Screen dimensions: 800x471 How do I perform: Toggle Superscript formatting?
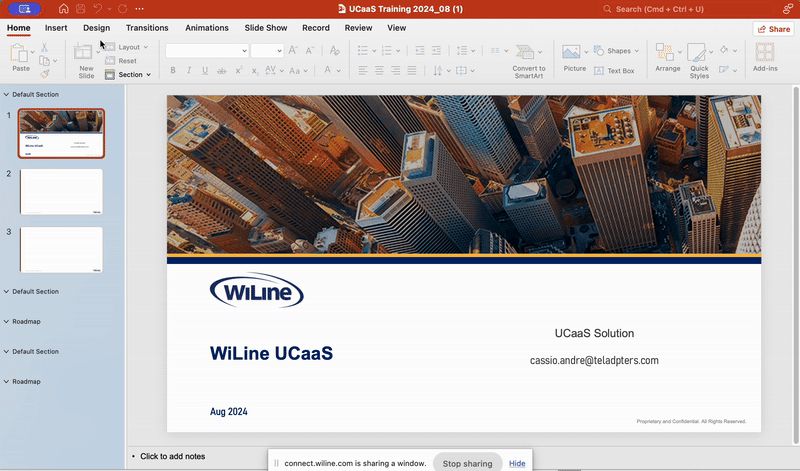238,70
